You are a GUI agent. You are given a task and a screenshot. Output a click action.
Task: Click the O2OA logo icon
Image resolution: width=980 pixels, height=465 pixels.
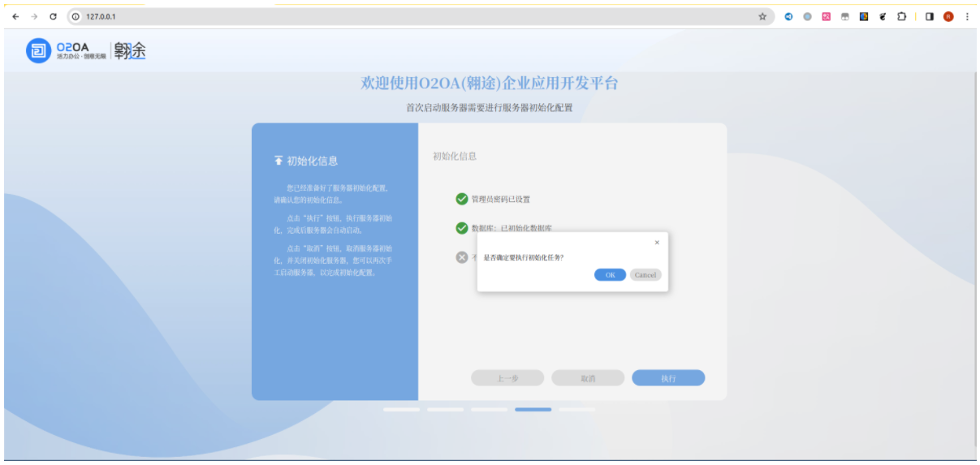click(x=38, y=51)
